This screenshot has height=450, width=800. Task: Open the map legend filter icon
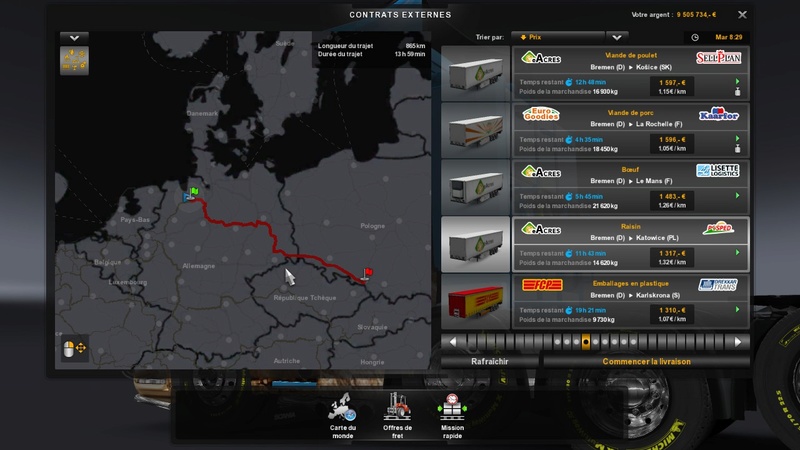coord(74,61)
